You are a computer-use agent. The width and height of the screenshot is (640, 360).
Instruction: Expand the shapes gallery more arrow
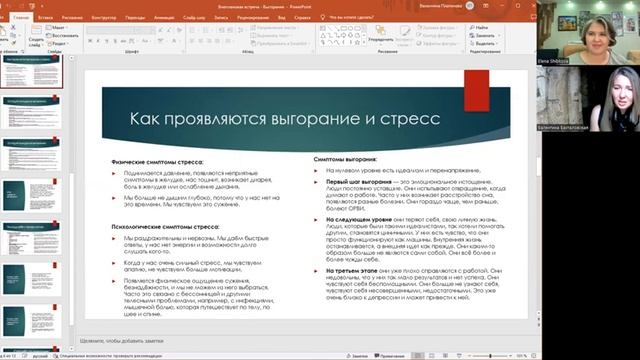364,42
